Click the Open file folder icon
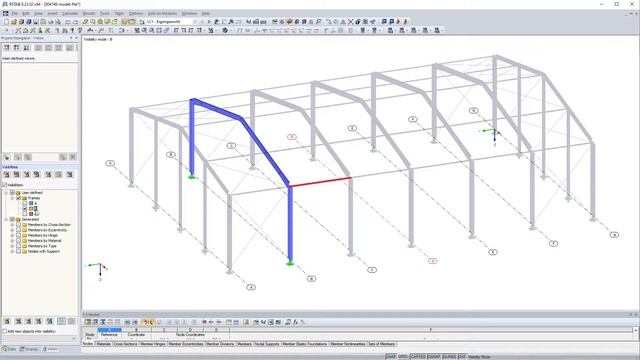 click(x=14, y=22)
